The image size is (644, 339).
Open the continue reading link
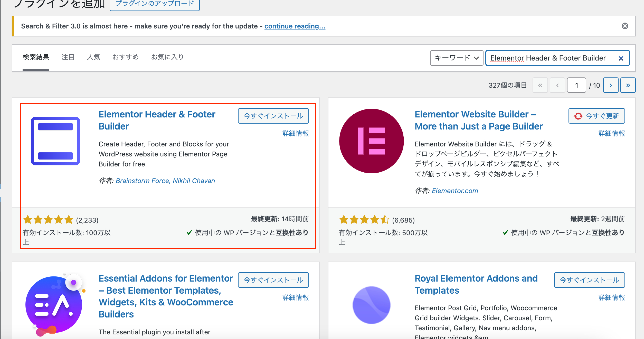[x=295, y=26]
